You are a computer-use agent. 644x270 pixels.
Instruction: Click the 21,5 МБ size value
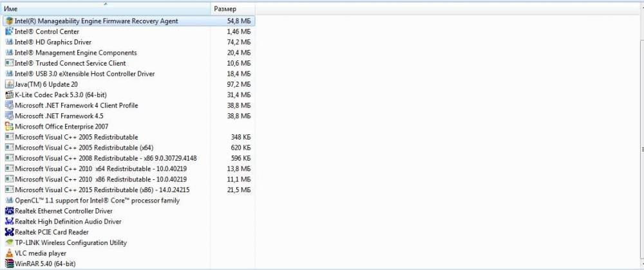239,190
